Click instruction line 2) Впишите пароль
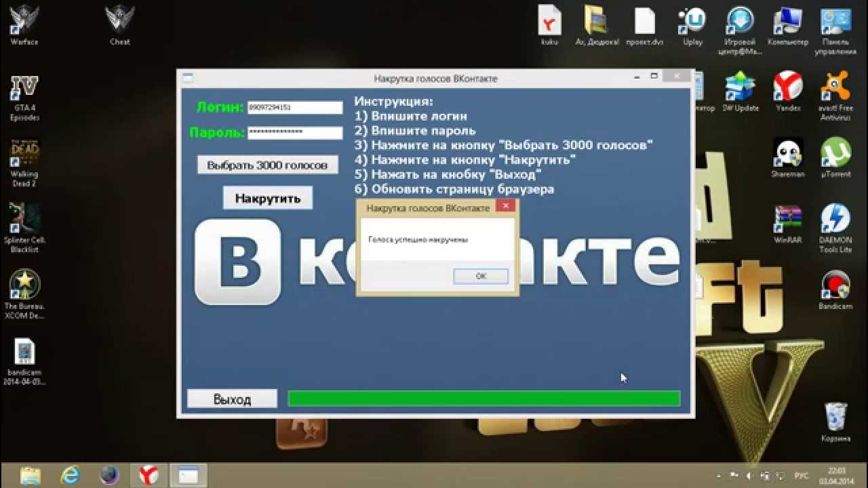Image resolution: width=868 pixels, height=488 pixels. [415, 131]
